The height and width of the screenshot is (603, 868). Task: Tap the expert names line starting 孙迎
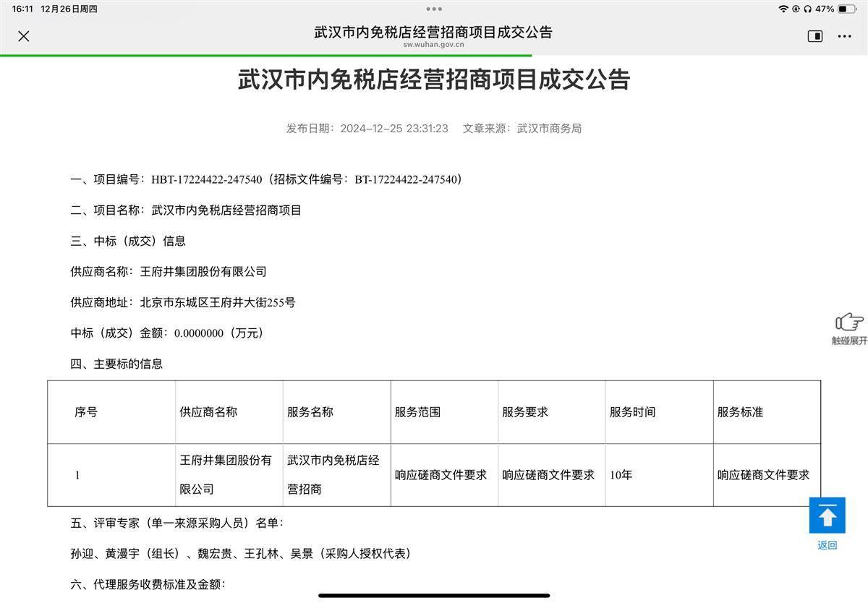pyautogui.click(x=241, y=554)
